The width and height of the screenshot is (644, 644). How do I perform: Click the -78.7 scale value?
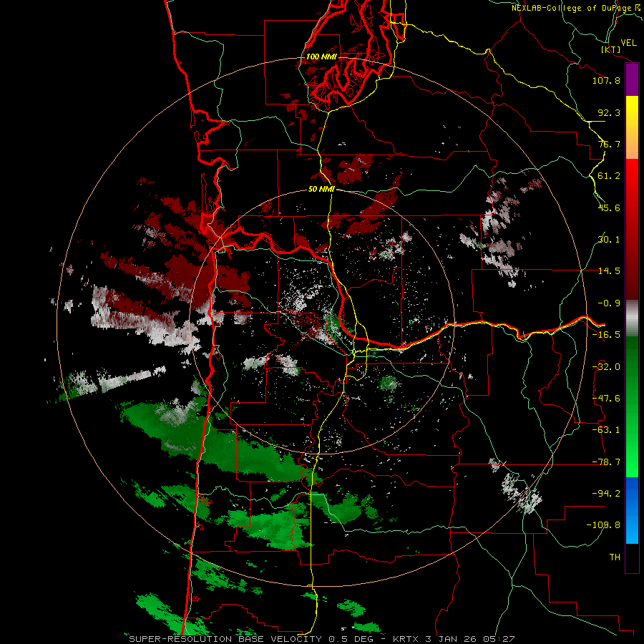point(606,462)
